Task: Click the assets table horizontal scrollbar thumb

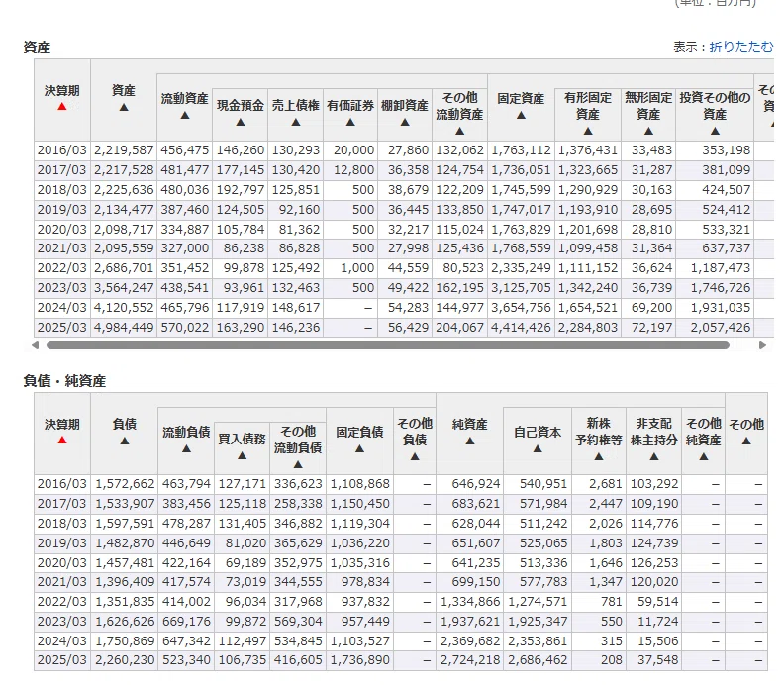Action: point(387,345)
